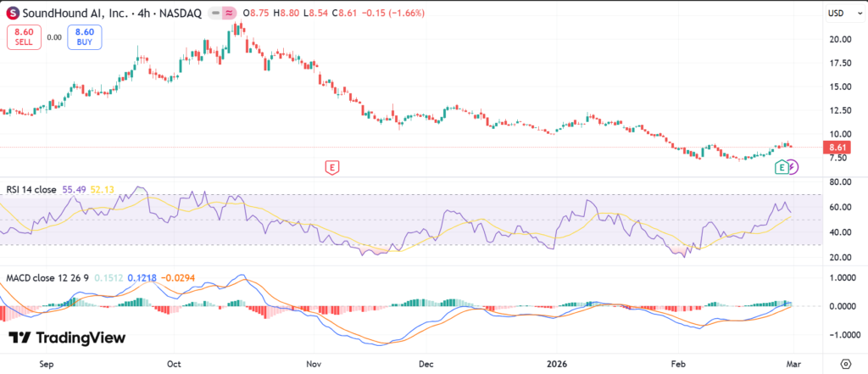This screenshot has height=374, width=868.
Task: Click the gray dash market status icon
Action: coord(214,14)
